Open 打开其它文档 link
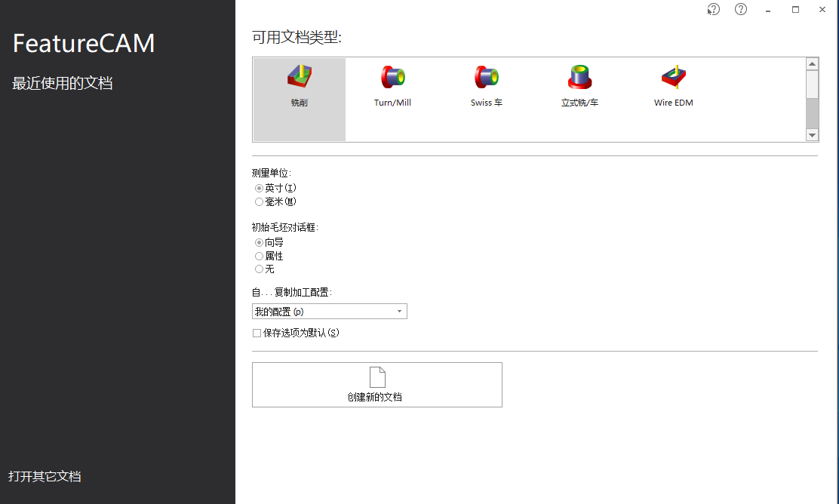839x504 pixels. tap(45, 476)
